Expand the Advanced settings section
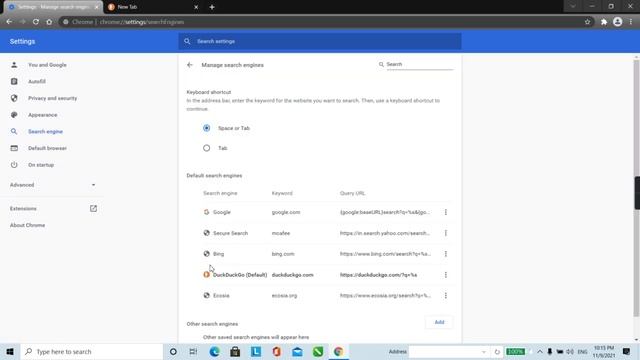The height and width of the screenshot is (360, 640). click(x=53, y=185)
